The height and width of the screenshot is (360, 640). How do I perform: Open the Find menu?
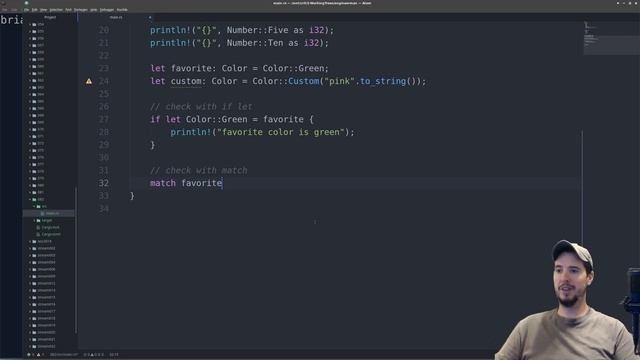coord(69,9)
